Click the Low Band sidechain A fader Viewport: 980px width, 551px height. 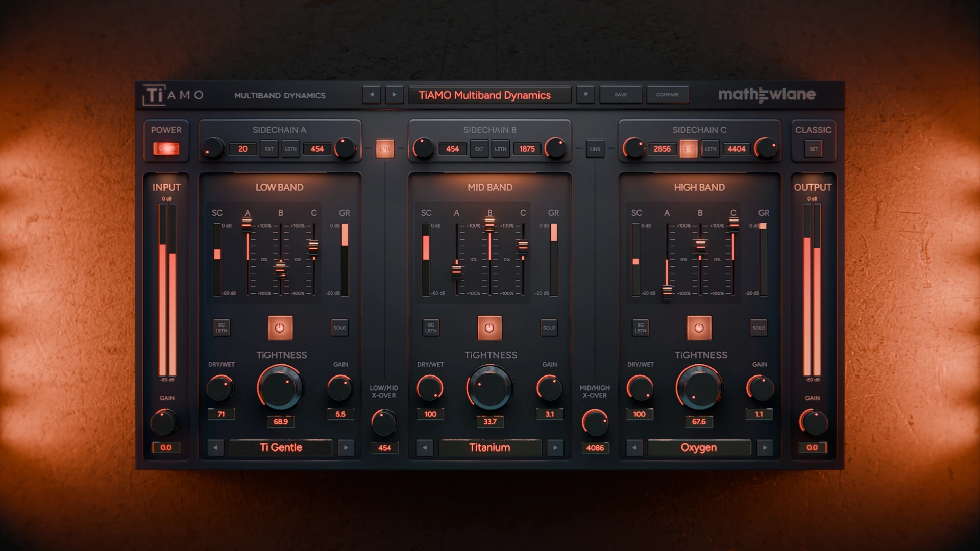tap(247, 223)
